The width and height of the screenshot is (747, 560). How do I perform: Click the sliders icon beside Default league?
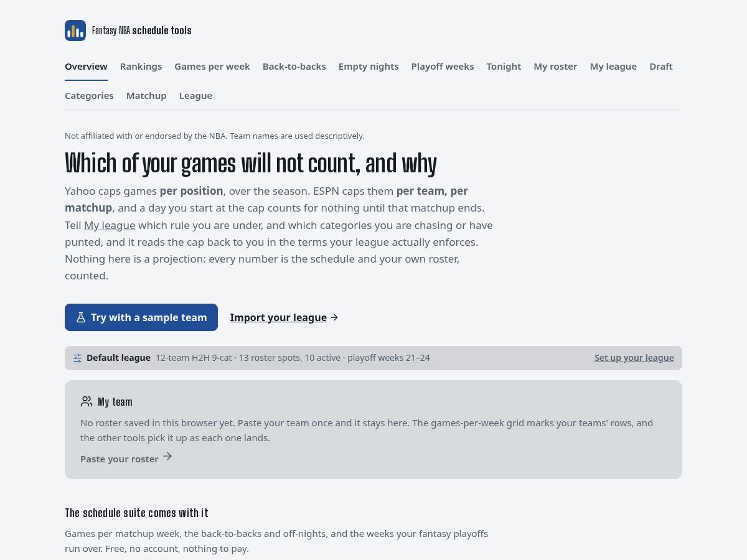point(77,358)
